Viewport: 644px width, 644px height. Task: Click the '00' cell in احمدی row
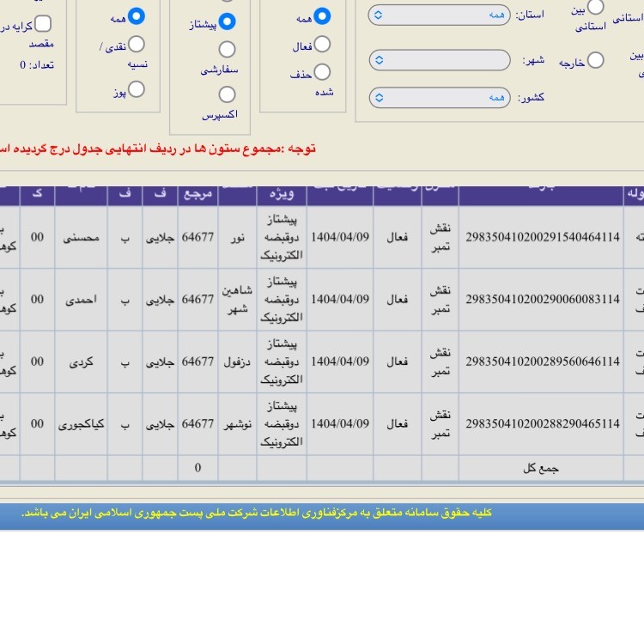(37, 300)
